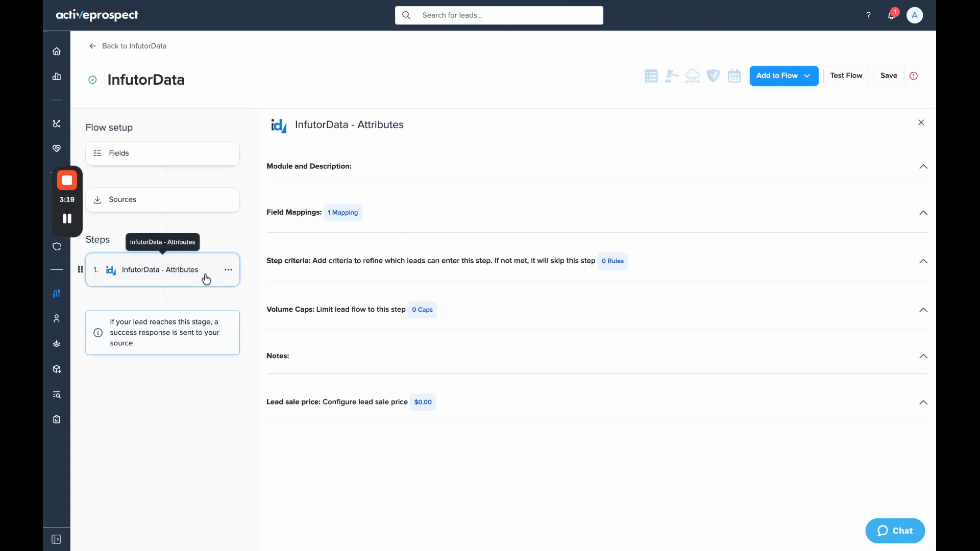This screenshot has width=980, height=551.
Task: Click the Notes section label
Action: (278, 356)
